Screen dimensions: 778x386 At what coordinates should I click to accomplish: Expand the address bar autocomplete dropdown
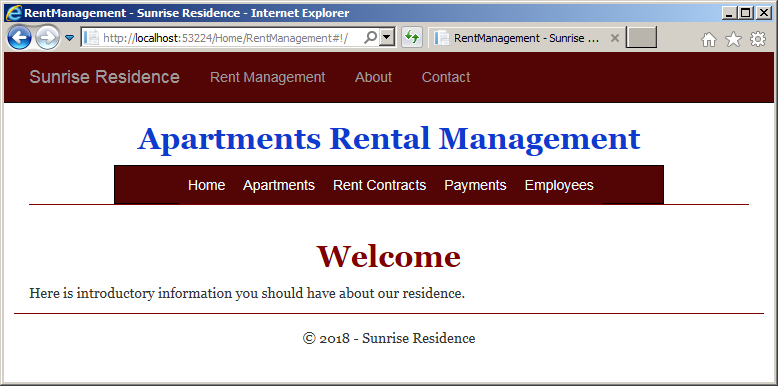tap(387, 38)
